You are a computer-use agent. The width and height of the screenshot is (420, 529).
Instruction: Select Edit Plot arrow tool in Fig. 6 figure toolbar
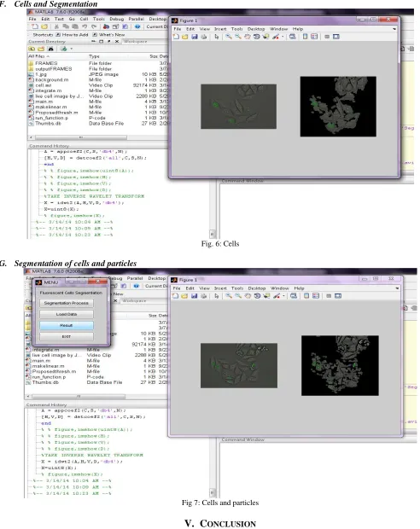(217, 37)
